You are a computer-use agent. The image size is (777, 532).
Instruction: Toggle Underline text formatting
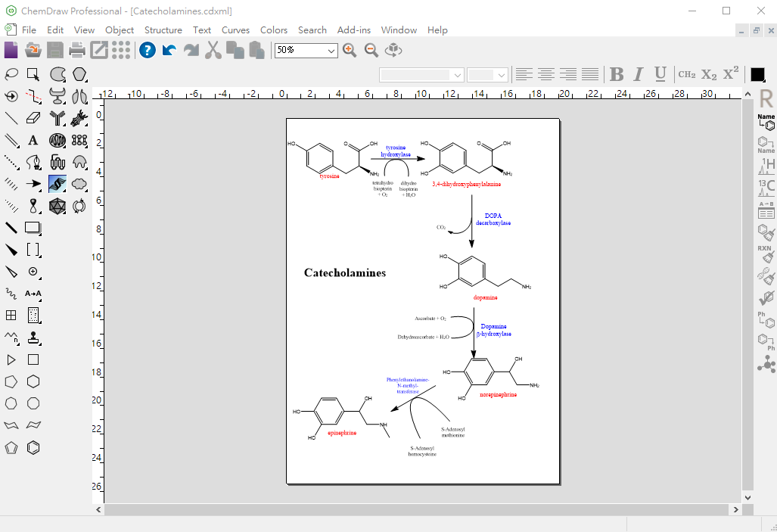660,74
